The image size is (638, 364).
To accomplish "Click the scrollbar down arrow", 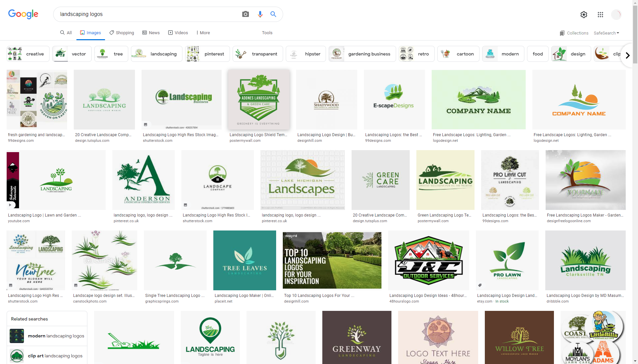I will click(x=635, y=361).
